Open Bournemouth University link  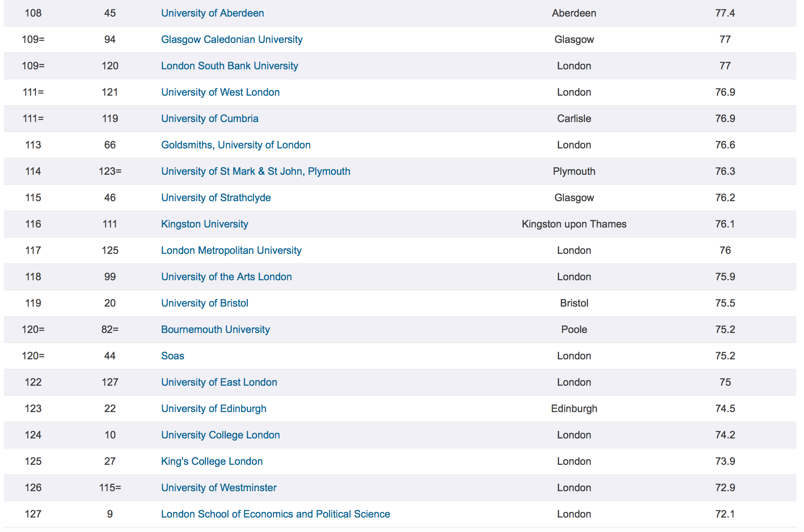point(216,330)
